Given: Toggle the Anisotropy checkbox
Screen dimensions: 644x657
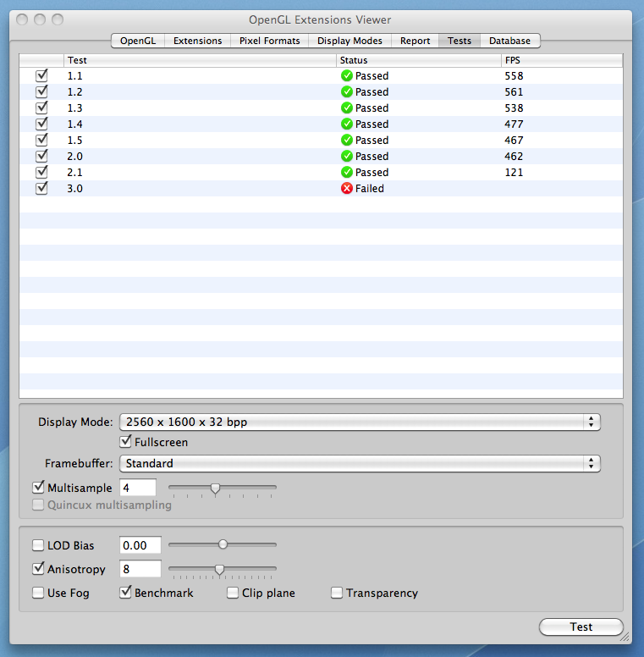Looking at the screenshot, I should click(x=38, y=569).
